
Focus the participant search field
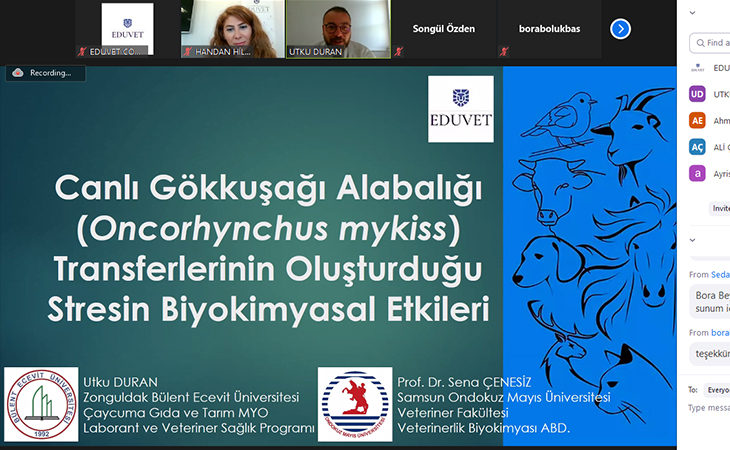[x=714, y=43]
